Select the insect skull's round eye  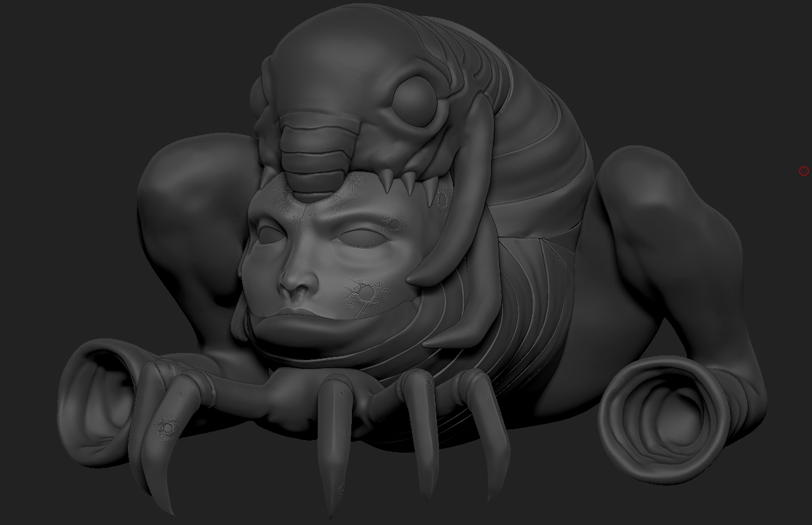tap(414, 100)
